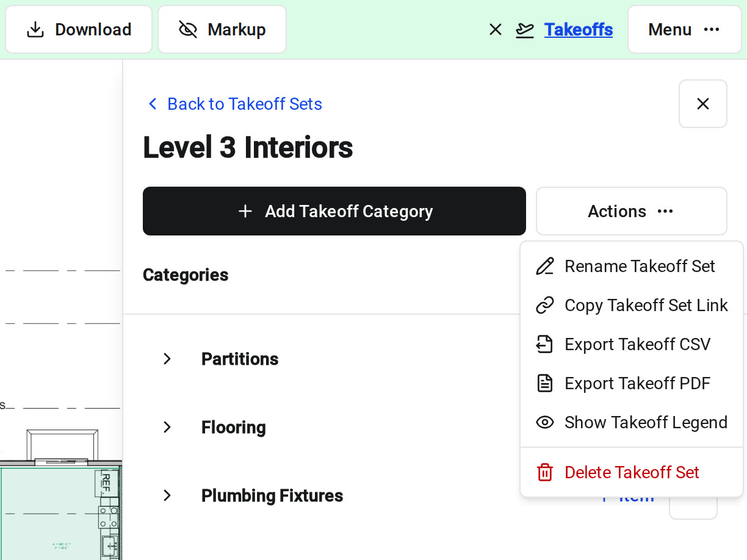Viewport: 747px width, 560px height.
Task: Select Show Takeoff Legend
Action: tap(632, 422)
